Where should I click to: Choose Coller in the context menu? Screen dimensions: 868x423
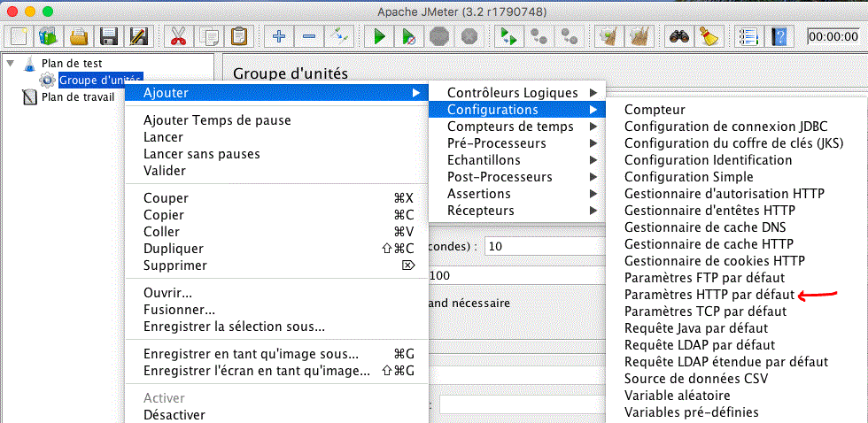pos(276,232)
